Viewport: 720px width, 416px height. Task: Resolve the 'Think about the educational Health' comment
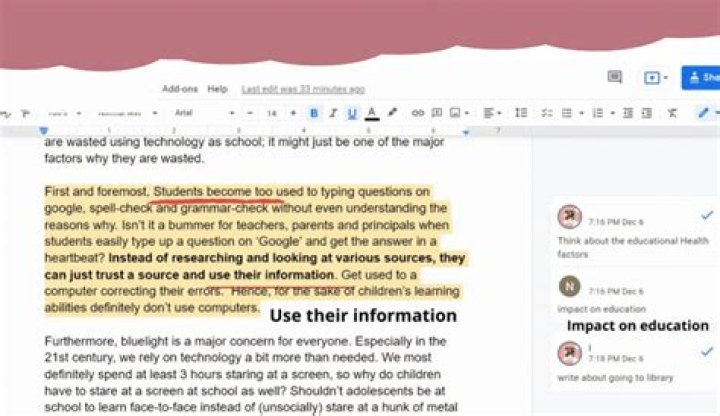707,215
